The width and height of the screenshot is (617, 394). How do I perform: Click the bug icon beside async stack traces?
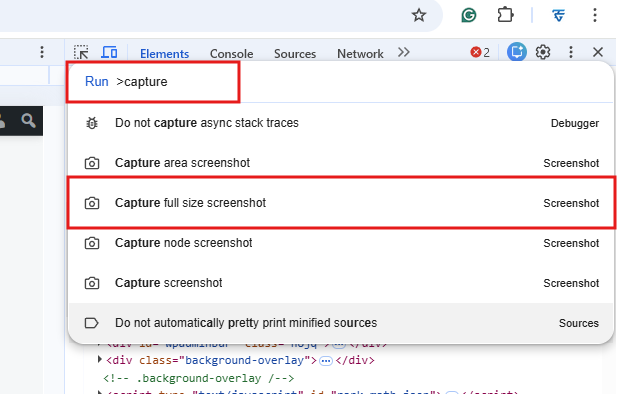(92, 123)
